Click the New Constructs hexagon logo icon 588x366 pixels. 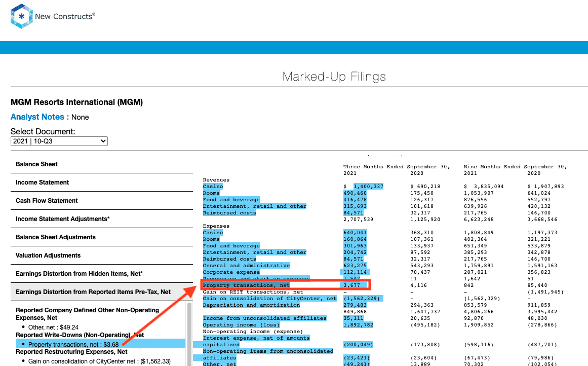[21, 16]
